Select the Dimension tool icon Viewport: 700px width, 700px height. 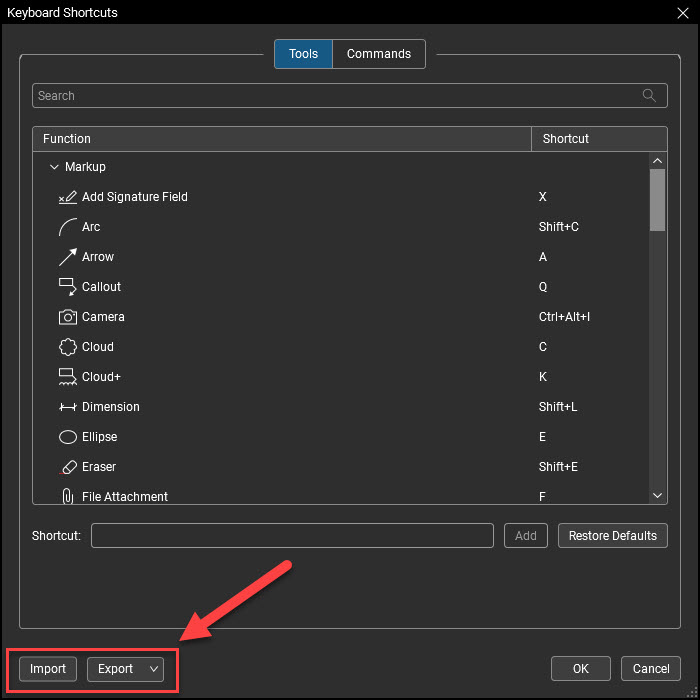[67, 407]
